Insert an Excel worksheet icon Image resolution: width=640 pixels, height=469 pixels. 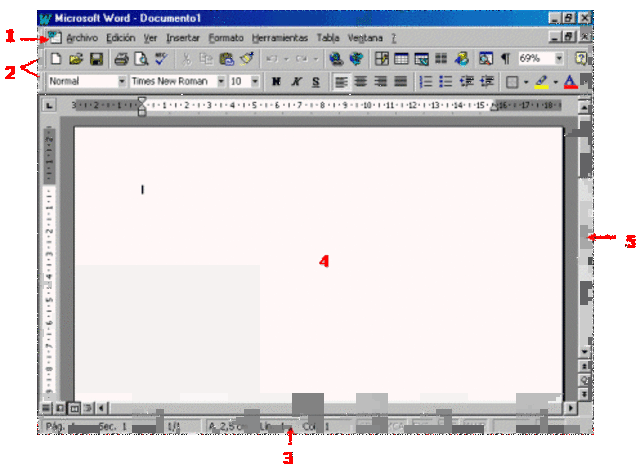click(421, 59)
